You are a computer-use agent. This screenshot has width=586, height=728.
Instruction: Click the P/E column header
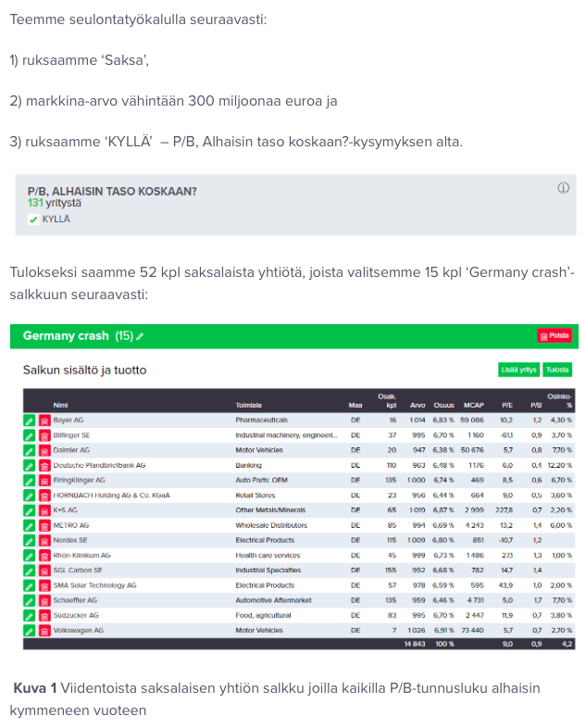click(506, 405)
